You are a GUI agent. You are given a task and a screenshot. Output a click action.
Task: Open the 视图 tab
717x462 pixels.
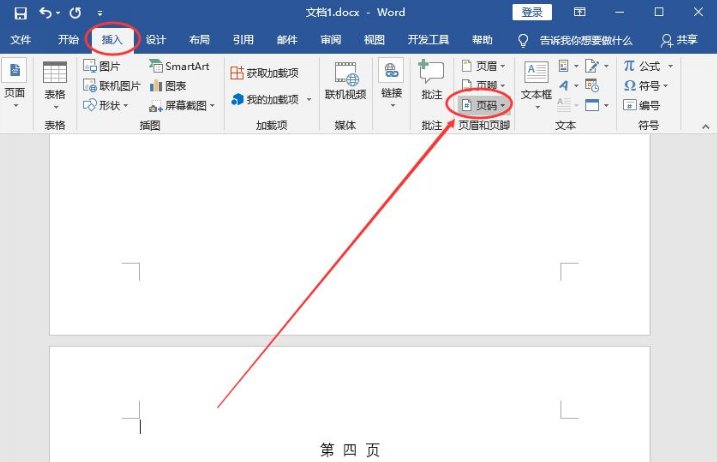pos(374,40)
